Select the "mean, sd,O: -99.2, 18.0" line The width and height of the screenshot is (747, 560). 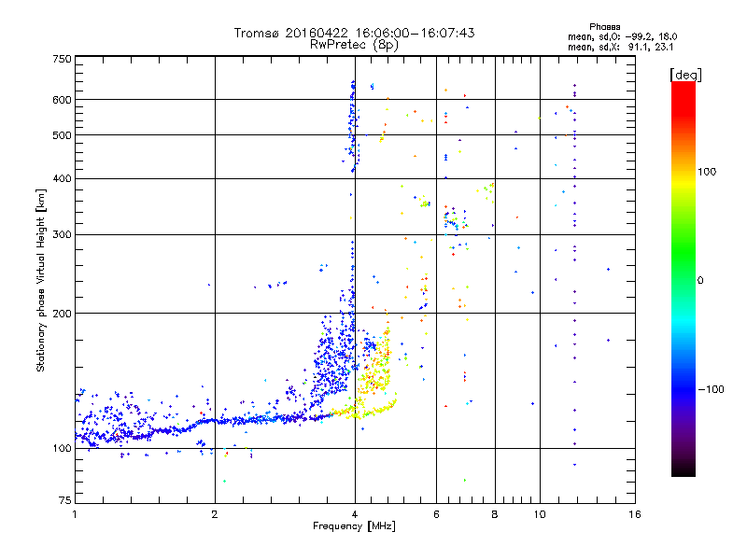coord(622,36)
